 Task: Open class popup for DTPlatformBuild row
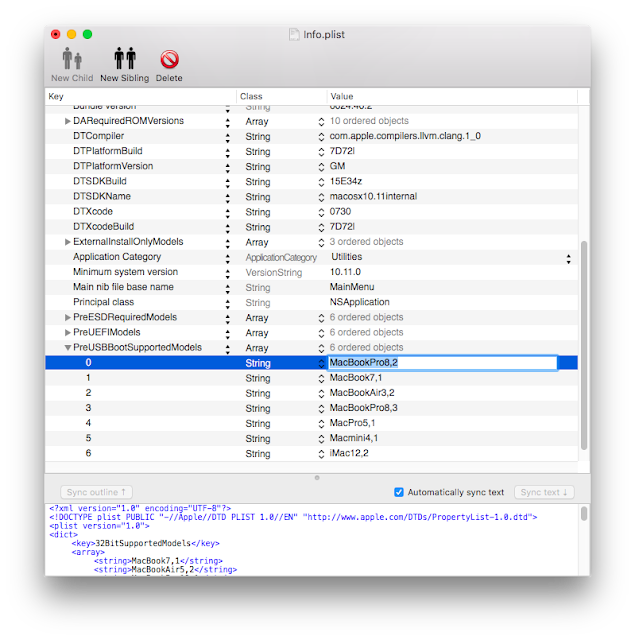pyautogui.click(x=321, y=152)
